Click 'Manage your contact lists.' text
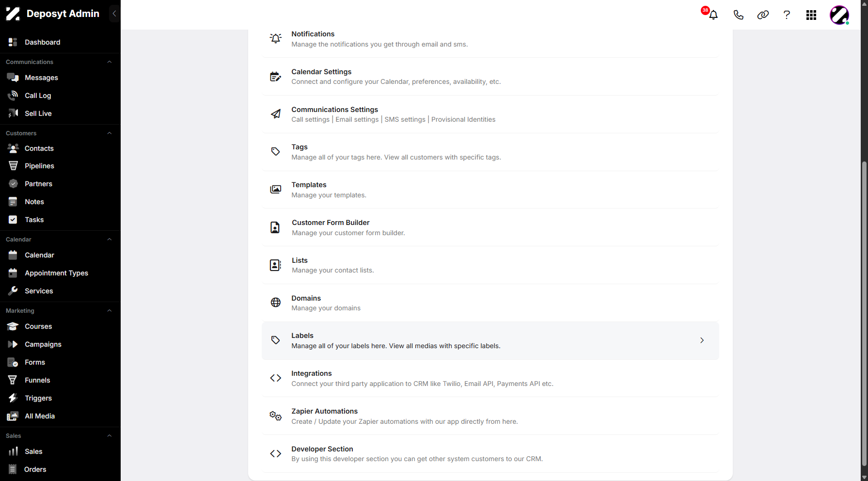868x481 pixels. [x=332, y=270]
